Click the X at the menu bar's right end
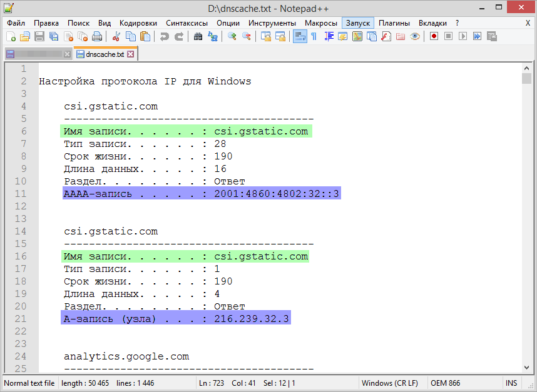Viewport: 537px width, 392px height. coord(528,23)
